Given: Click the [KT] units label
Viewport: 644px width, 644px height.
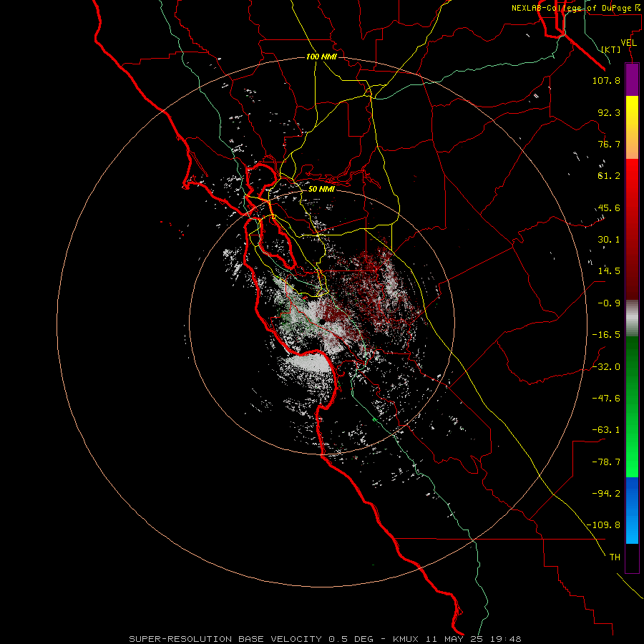Looking at the screenshot, I should 611,49.
